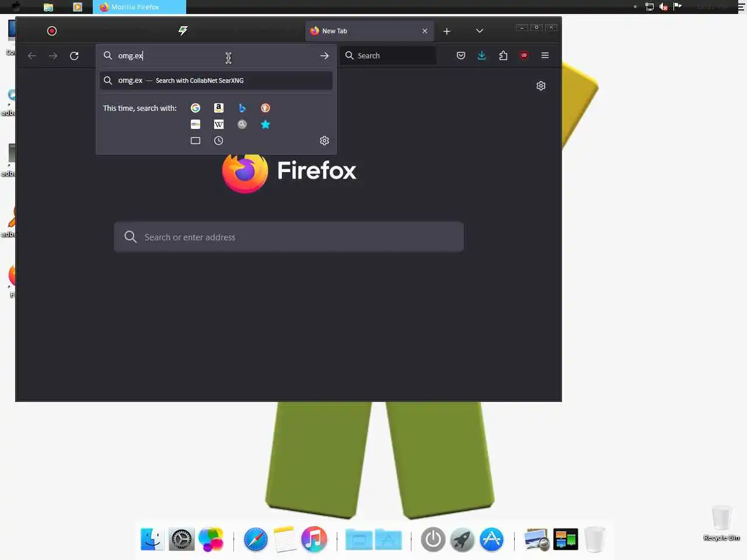Click the toolbar Search box

[x=388, y=55]
